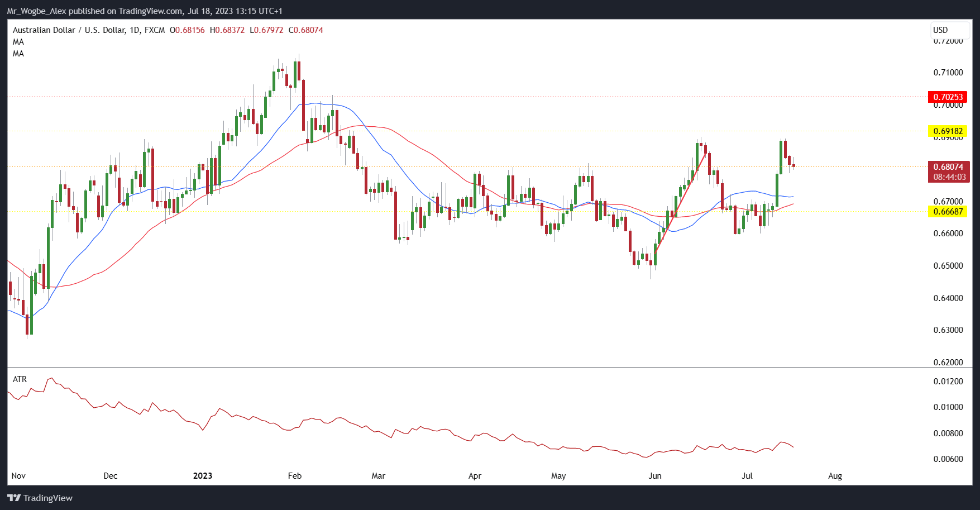
Task: Click the May label on the time axis
Action: coord(558,476)
